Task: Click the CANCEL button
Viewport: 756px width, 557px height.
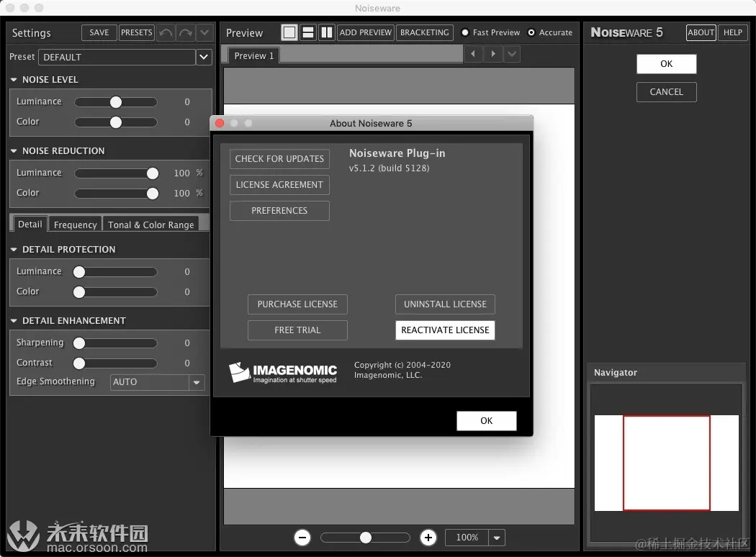Action: point(666,91)
